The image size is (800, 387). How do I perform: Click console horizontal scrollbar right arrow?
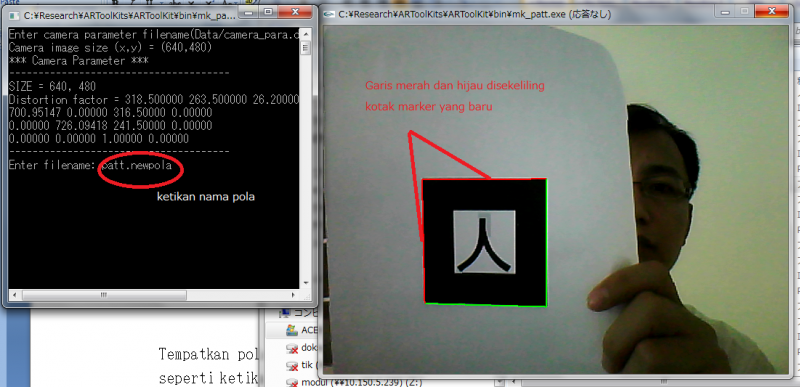pyautogui.click(x=293, y=295)
